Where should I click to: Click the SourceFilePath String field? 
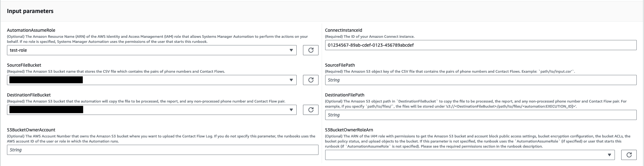(x=481, y=80)
